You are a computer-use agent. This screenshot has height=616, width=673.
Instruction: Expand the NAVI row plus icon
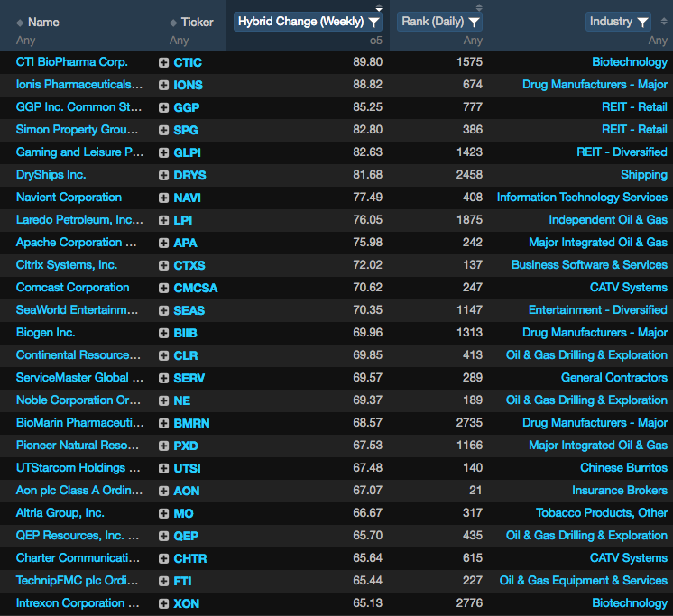[163, 198]
